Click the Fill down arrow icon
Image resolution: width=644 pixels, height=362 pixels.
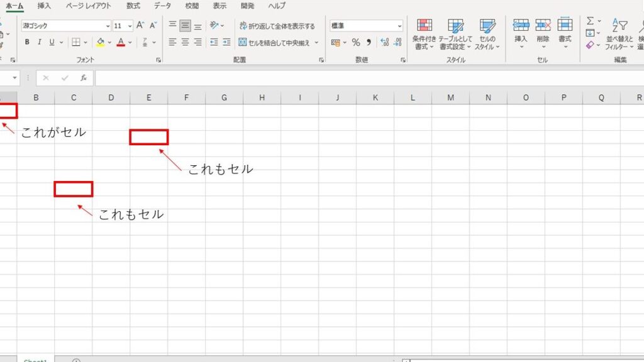tap(590, 33)
